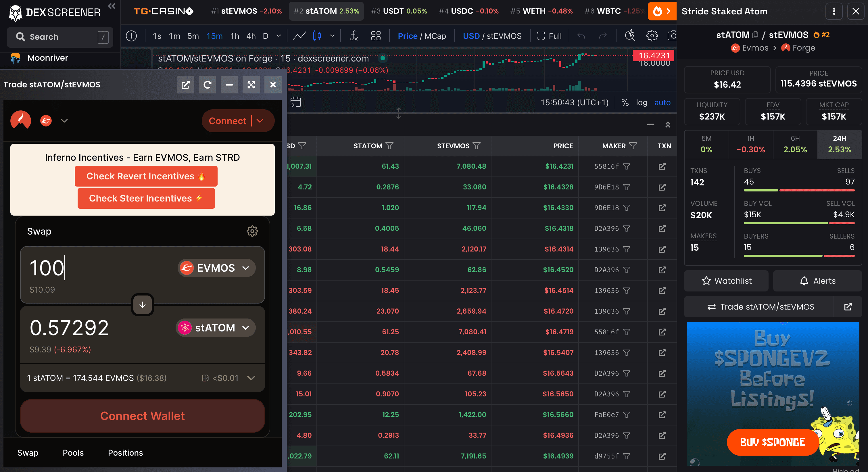Select the candlestick chart type icon
Image resolution: width=868 pixels, height=472 pixels.
point(317,36)
